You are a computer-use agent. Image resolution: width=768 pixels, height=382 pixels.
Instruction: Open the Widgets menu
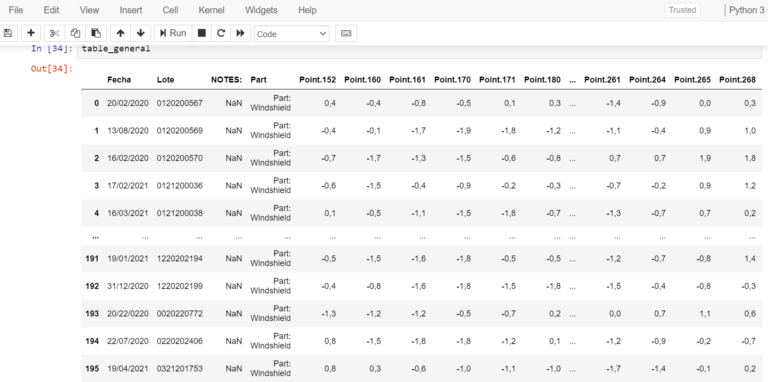(x=261, y=10)
